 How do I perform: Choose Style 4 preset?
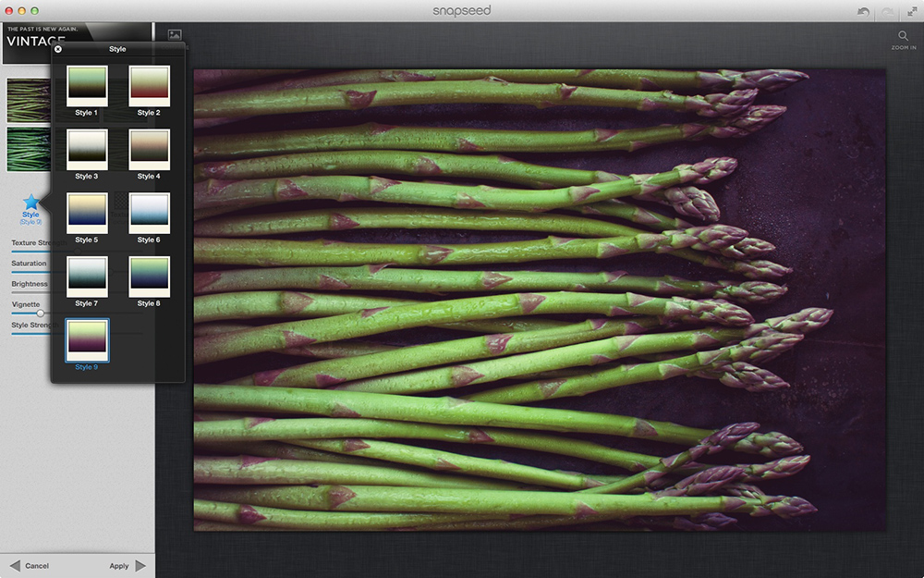pyautogui.click(x=149, y=150)
